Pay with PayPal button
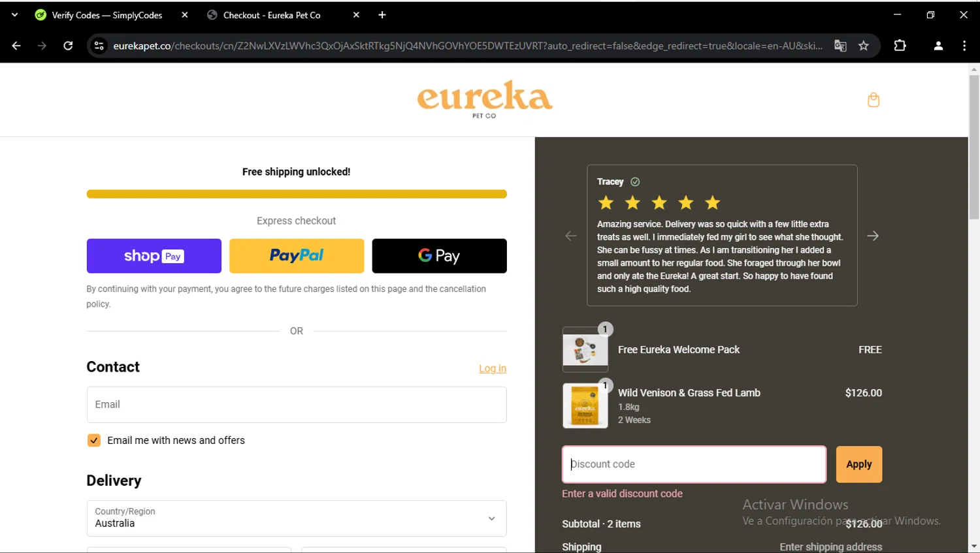Viewport: 980px width, 553px height. (x=297, y=256)
